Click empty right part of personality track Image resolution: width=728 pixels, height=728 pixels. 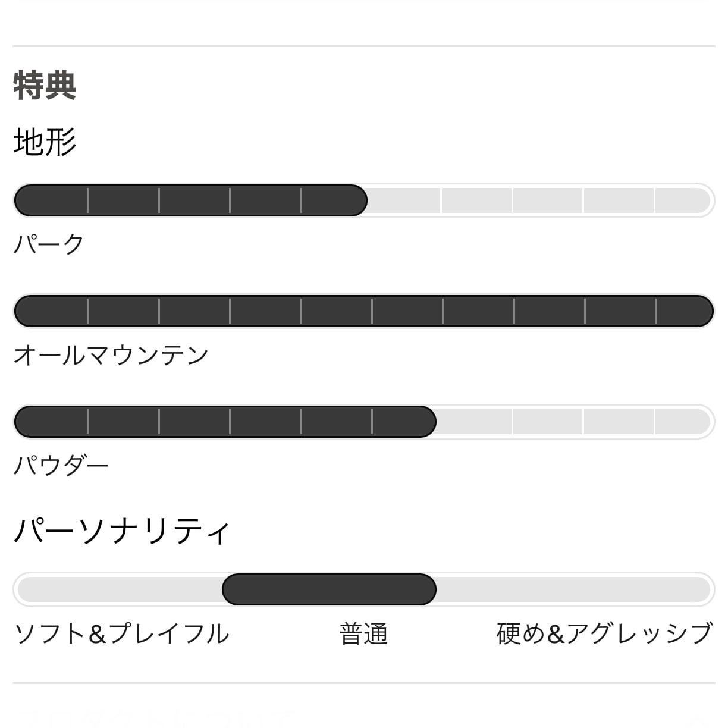573,589
